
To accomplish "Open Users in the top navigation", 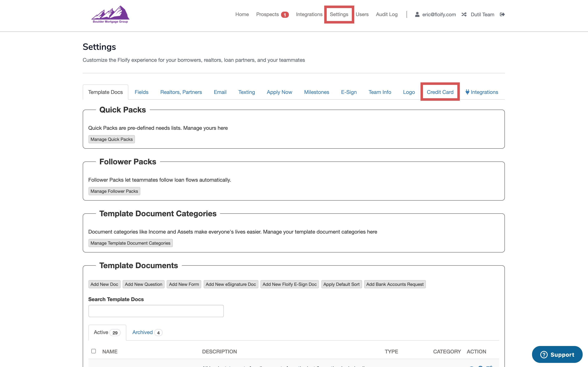I will (362, 15).
